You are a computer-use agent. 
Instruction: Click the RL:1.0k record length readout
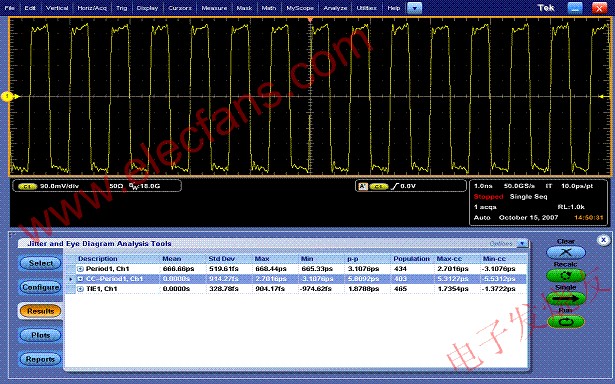tap(571, 207)
